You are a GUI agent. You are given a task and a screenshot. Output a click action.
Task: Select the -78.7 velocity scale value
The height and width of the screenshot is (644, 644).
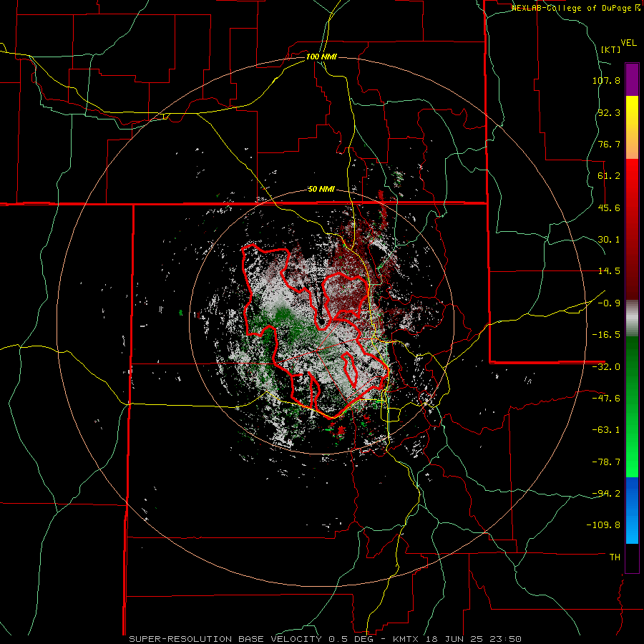pyautogui.click(x=606, y=462)
